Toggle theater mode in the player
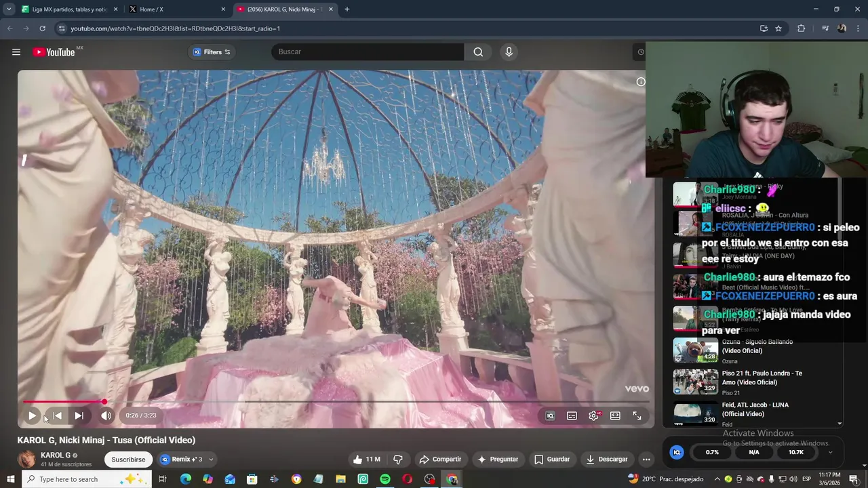This screenshot has width=868, height=488. pos(615,415)
